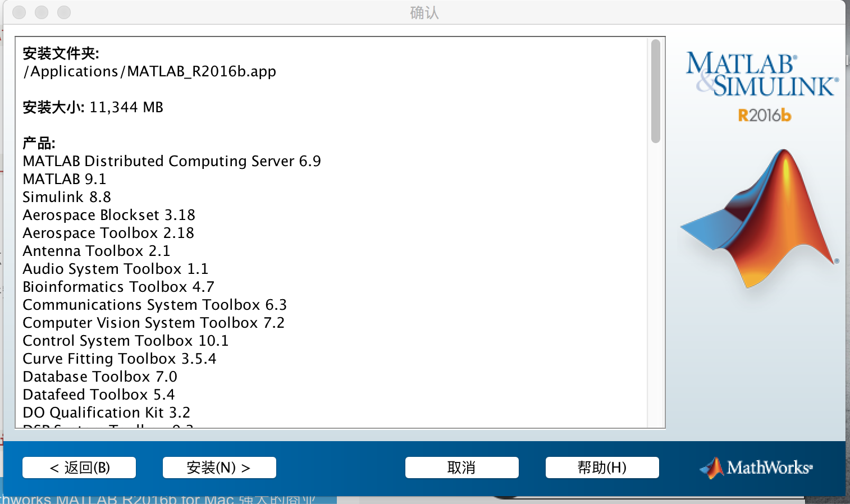Open help with the 帮助(H) button
Screen dimensions: 850x504
602,468
